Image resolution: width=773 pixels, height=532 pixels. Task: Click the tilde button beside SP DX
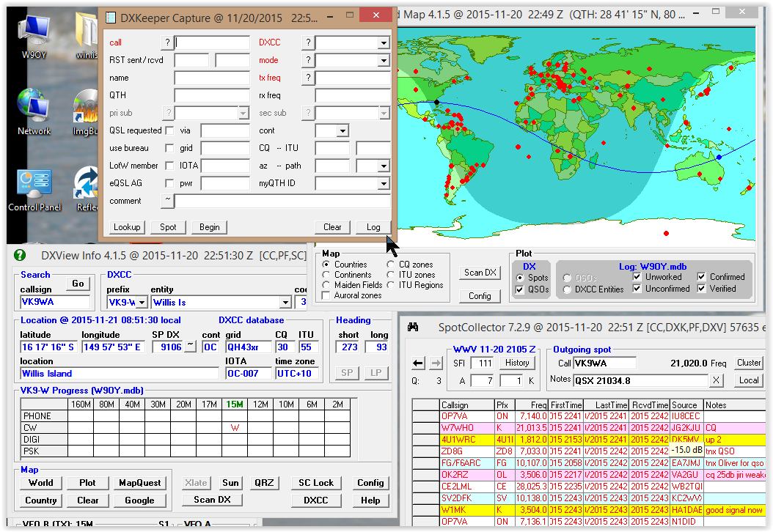191,347
